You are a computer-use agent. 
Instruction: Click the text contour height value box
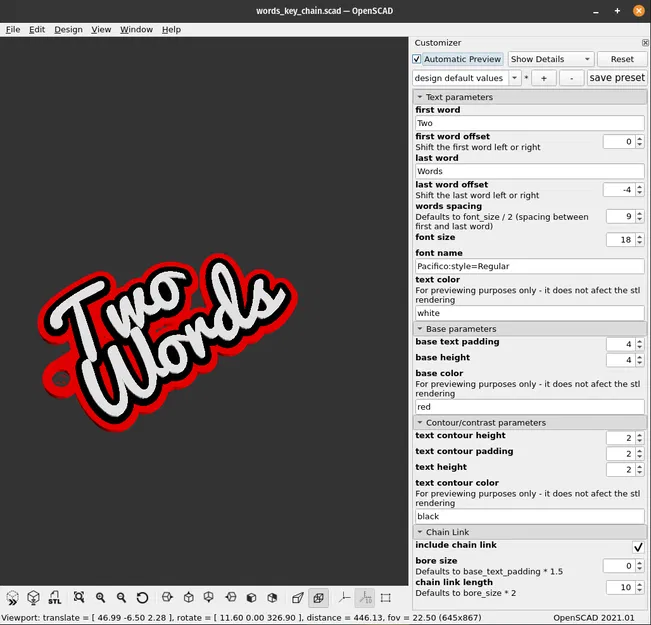(x=620, y=438)
